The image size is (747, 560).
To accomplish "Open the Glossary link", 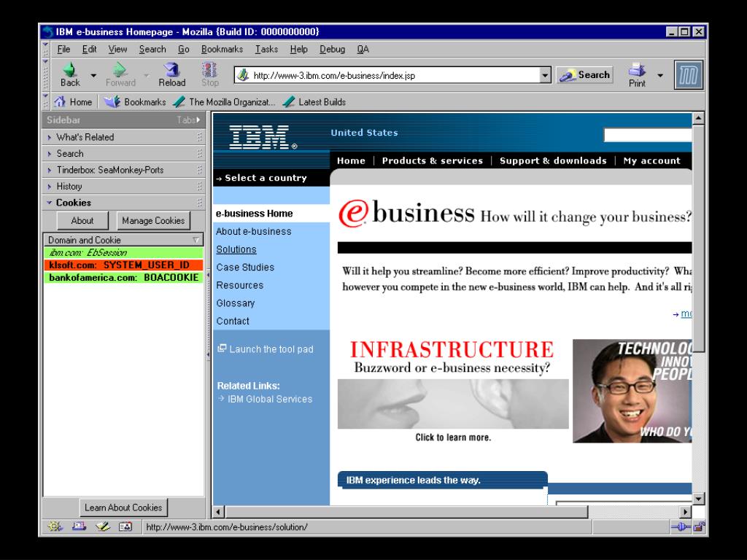I will [236, 303].
